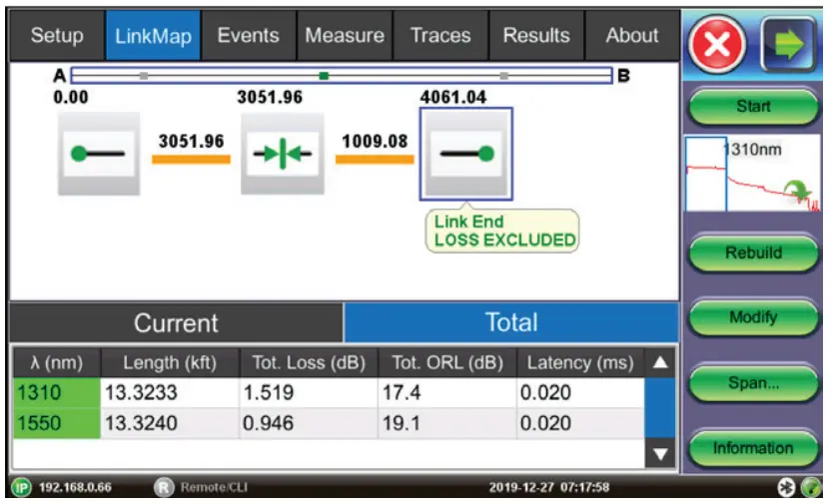
Task: Click the Length value 13.3240
Action: coord(141,423)
